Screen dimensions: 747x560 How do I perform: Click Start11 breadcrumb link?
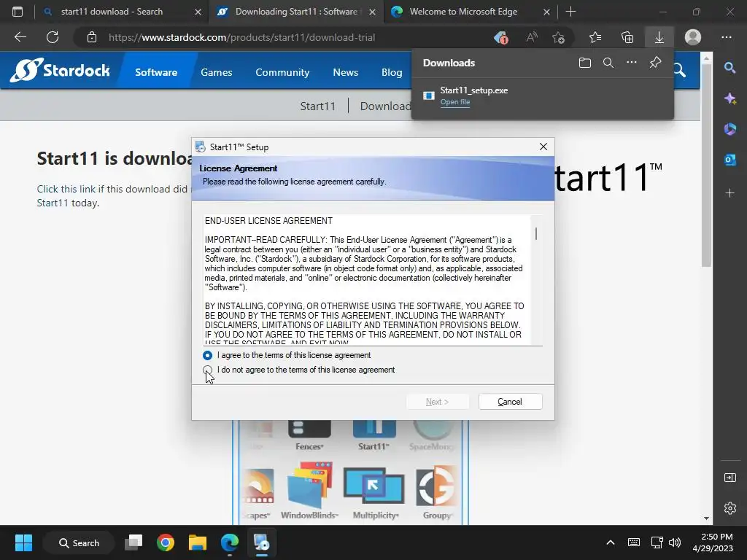coord(318,106)
